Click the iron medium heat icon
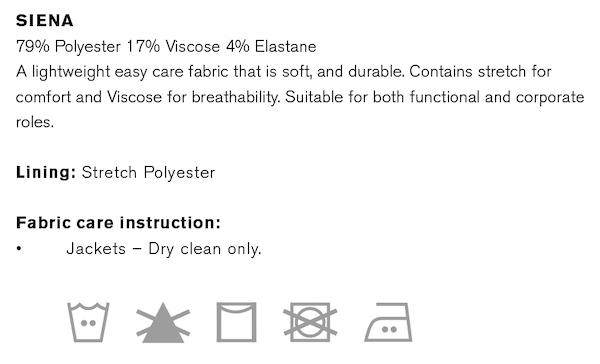Image resolution: width=600 pixels, height=364 pixels. [x=388, y=322]
